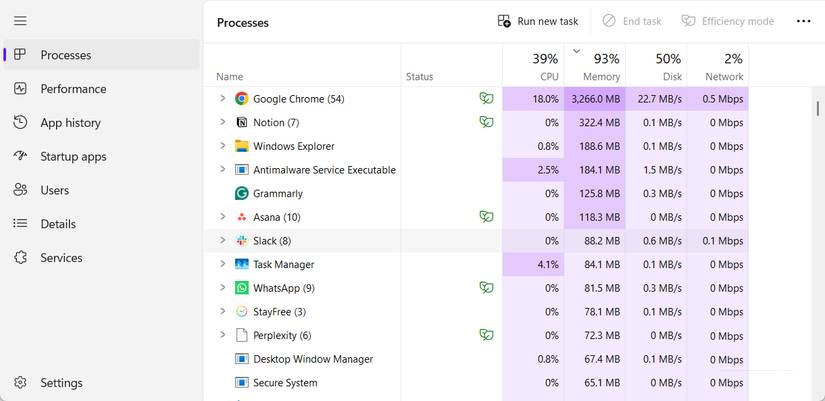Screen dimensions: 825x401
Task: Click WhatsApp's efficiency mode leaf icon
Action: 486,288
